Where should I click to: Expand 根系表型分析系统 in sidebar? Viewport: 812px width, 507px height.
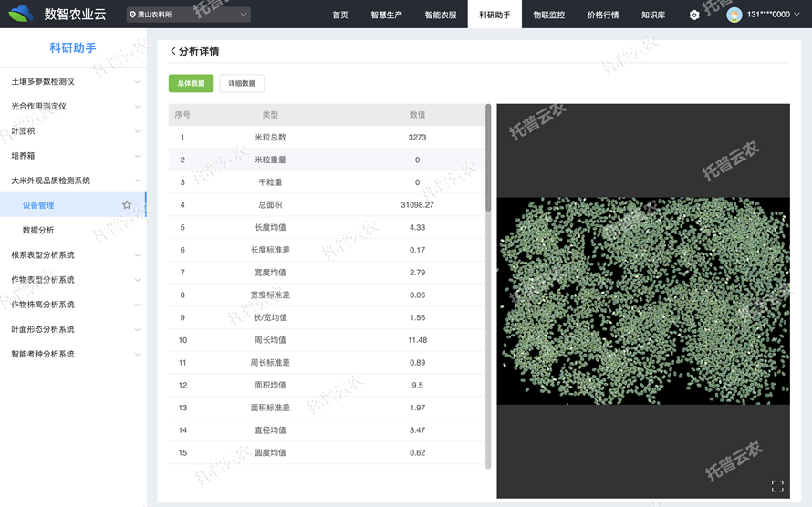point(73,255)
